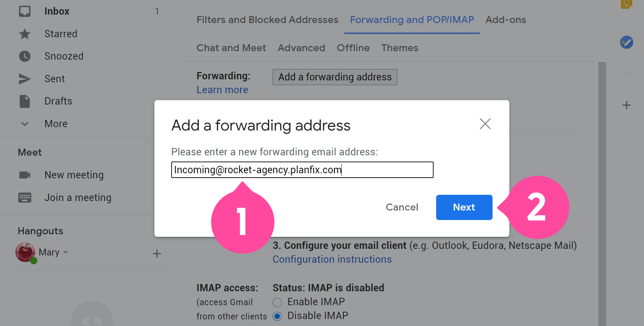Open Google Tasks side panel icon
Viewport: 644px width, 326px height.
coord(626,42)
